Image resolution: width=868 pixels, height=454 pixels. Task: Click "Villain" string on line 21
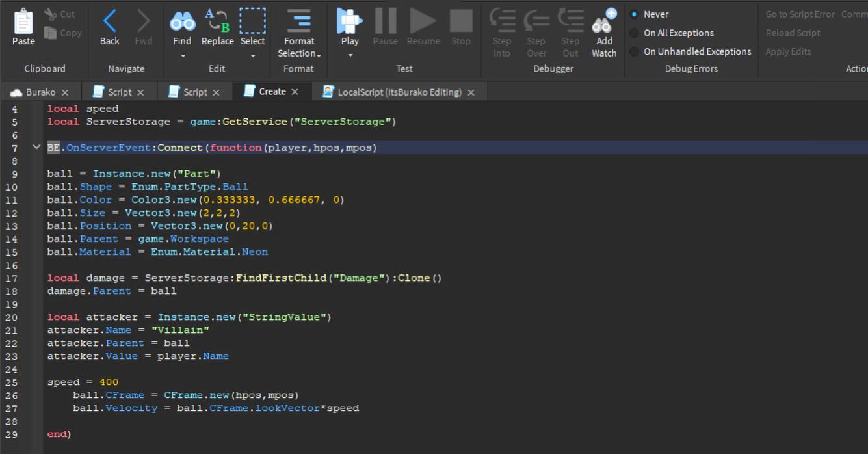point(180,330)
